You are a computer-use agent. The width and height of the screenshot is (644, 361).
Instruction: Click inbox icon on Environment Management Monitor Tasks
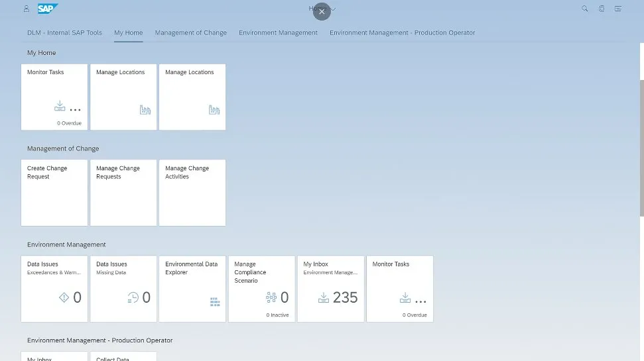pyautogui.click(x=405, y=298)
